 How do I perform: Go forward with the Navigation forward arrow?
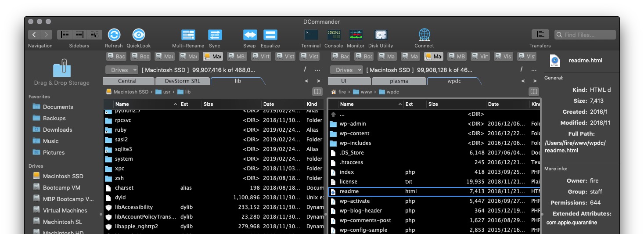46,35
